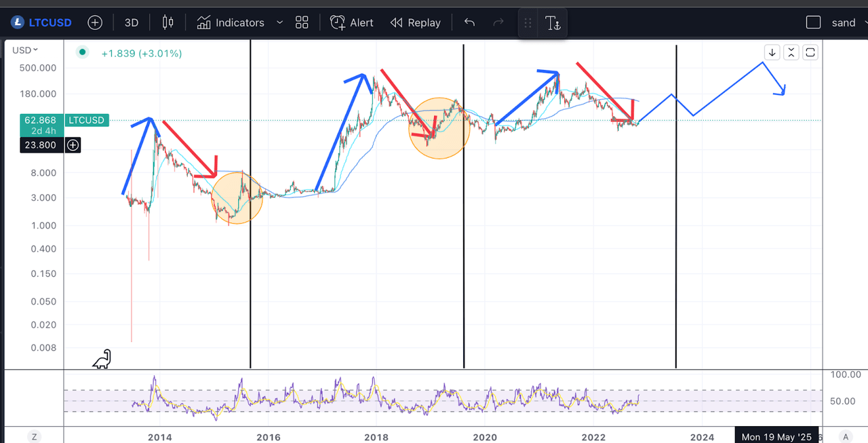Click the 3.000 price scale value
This screenshot has height=443, width=868.
tap(42, 198)
